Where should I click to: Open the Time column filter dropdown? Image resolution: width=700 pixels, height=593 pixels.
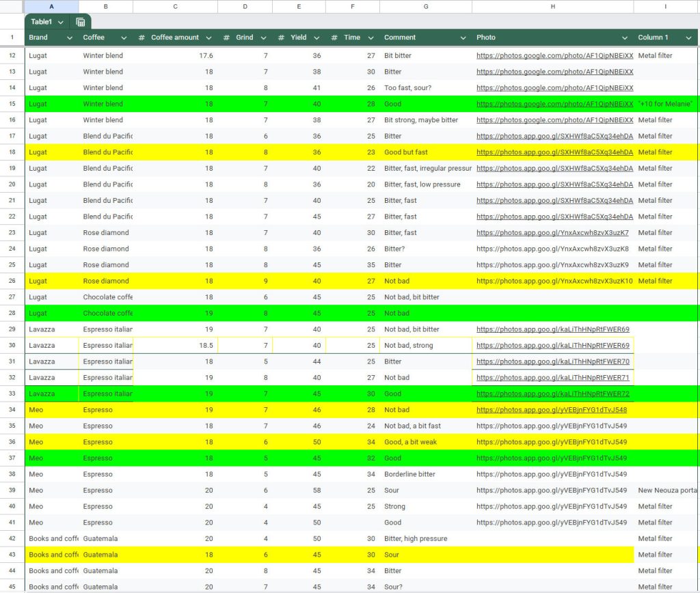tap(371, 38)
